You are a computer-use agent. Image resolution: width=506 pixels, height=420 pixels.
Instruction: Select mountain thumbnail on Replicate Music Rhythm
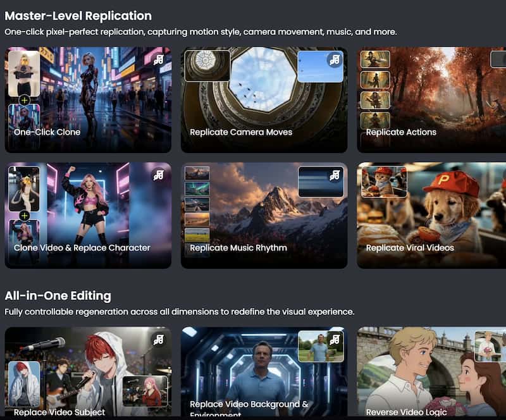197,173
